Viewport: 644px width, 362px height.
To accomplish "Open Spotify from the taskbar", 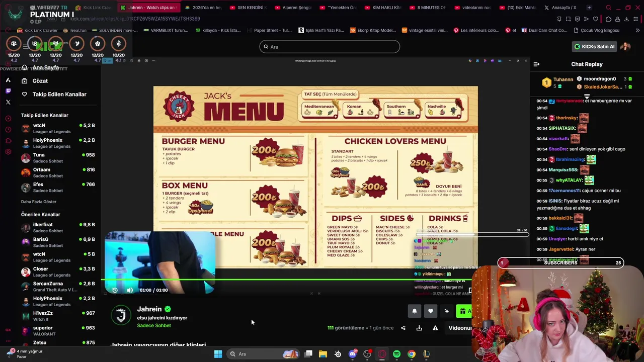I will click(396, 354).
